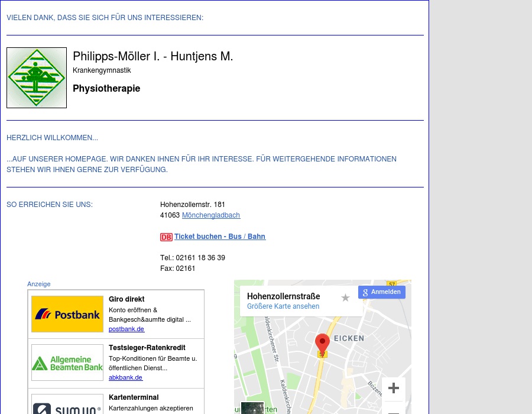The width and height of the screenshot is (532, 414).
Task: Click the EICKEN district label on map
Action: (349, 338)
